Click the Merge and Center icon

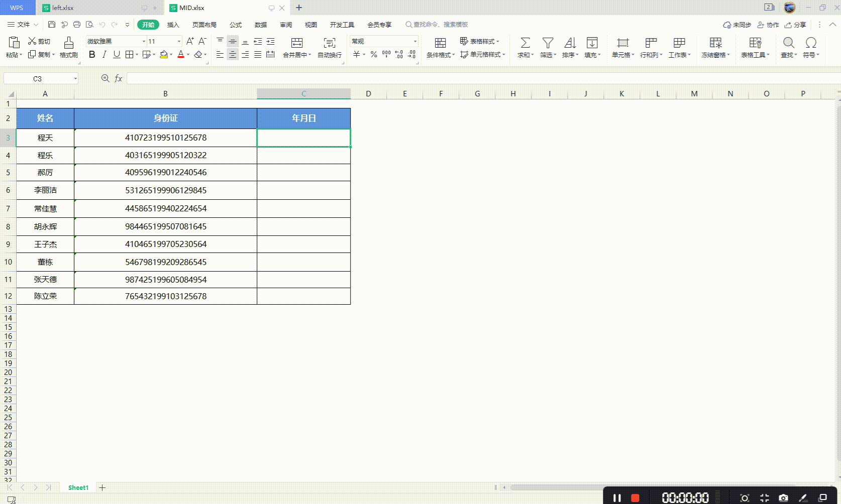[x=297, y=43]
